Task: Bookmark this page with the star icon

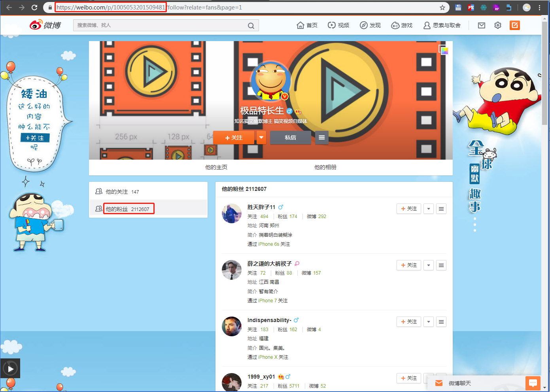Action: pos(442,8)
